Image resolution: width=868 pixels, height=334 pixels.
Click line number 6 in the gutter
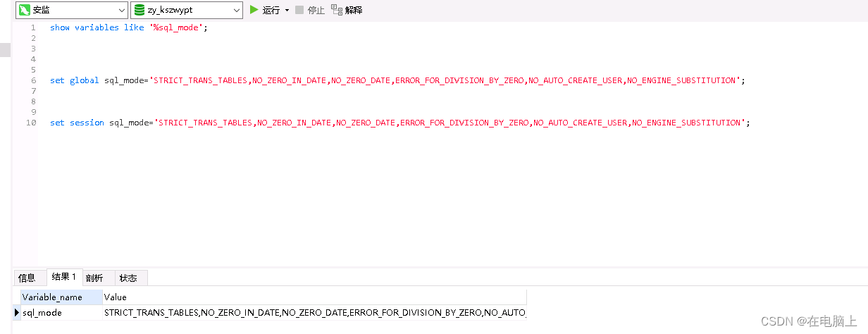tap(33, 80)
